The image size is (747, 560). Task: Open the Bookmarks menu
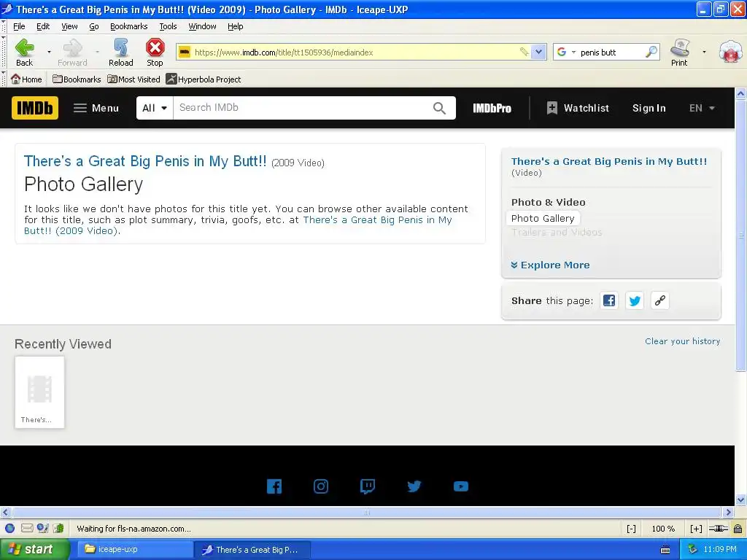pyautogui.click(x=128, y=26)
